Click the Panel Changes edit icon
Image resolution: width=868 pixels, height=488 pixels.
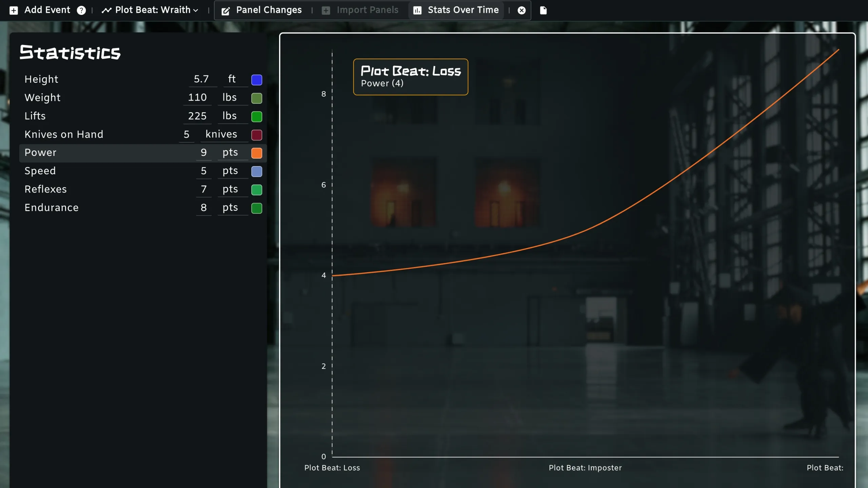(225, 11)
